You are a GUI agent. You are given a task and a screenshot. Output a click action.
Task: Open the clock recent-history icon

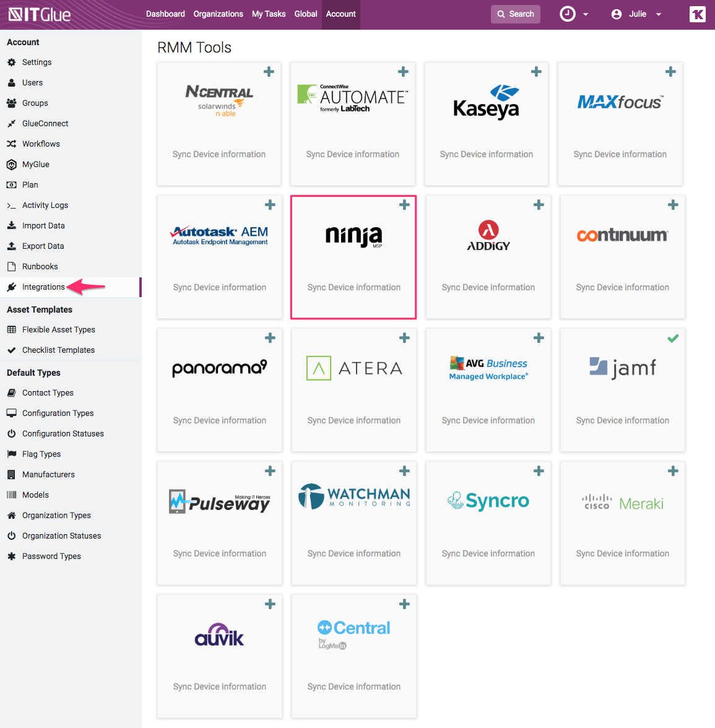pos(567,14)
